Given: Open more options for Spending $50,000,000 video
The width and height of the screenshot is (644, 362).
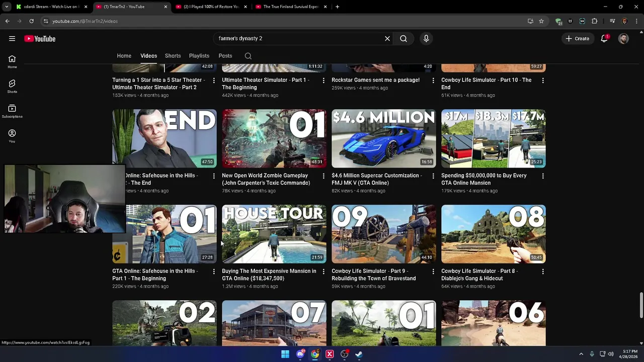Looking at the screenshot, I should 543,176.
